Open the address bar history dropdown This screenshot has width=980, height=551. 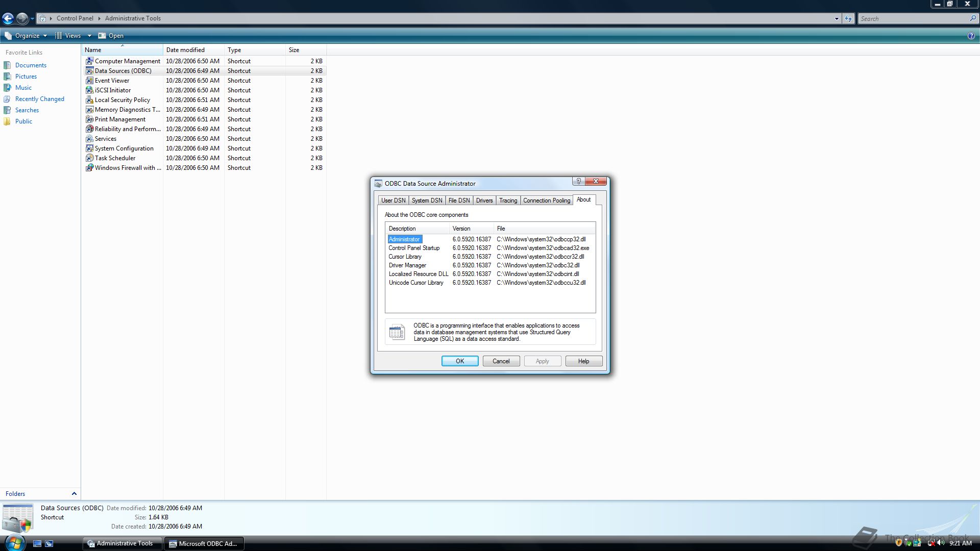837,19
